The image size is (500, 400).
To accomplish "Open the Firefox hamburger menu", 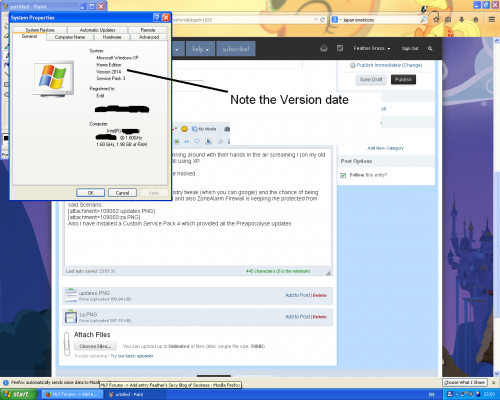I will tap(492, 20).
